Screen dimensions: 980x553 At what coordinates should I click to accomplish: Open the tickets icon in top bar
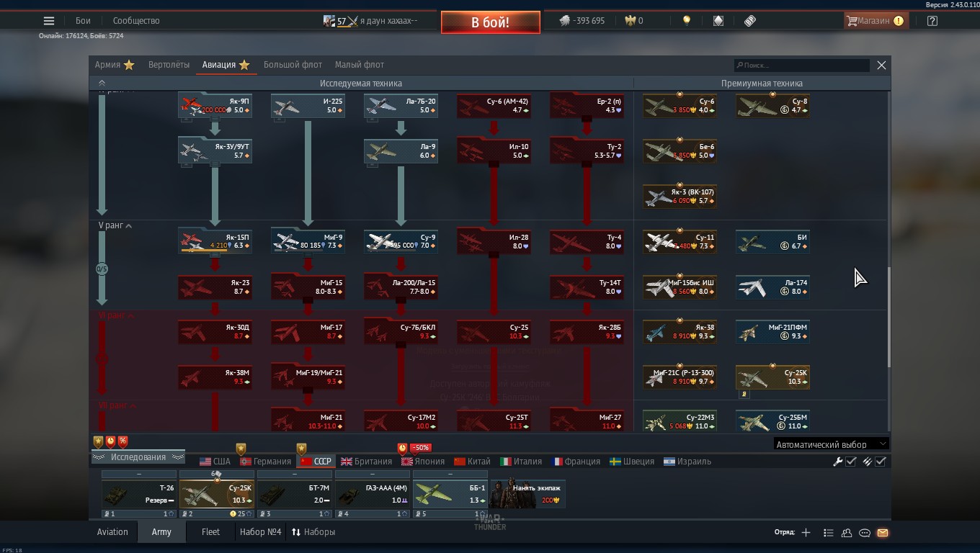(x=750, y=21)
